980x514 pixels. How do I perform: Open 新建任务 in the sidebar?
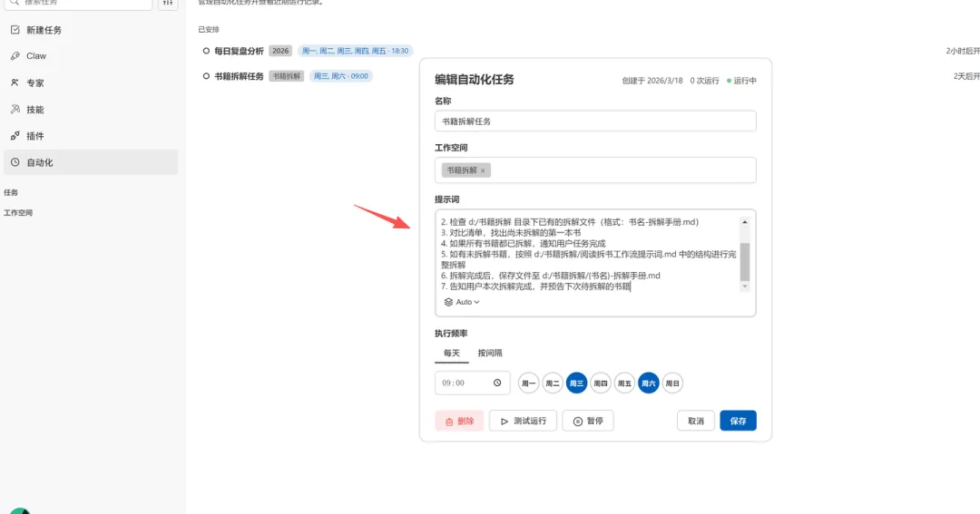(x=91, y=29)
